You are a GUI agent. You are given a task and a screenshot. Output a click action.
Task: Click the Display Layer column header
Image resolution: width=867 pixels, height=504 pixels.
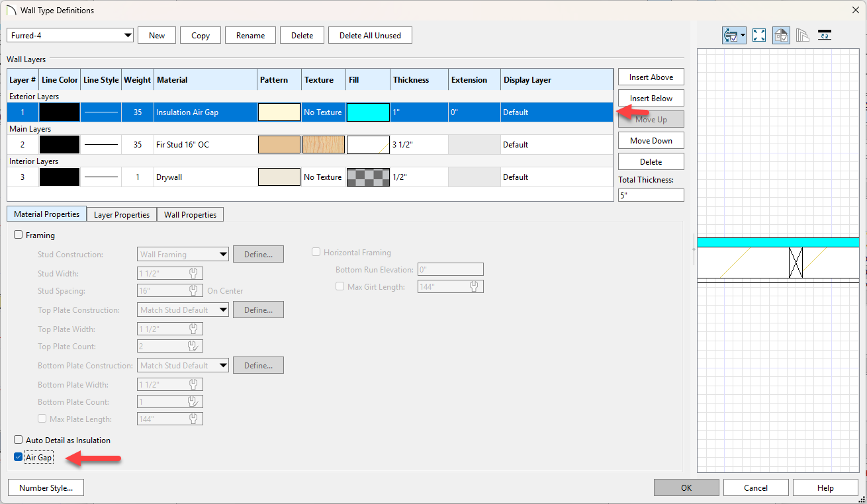(x=557, y=80)
